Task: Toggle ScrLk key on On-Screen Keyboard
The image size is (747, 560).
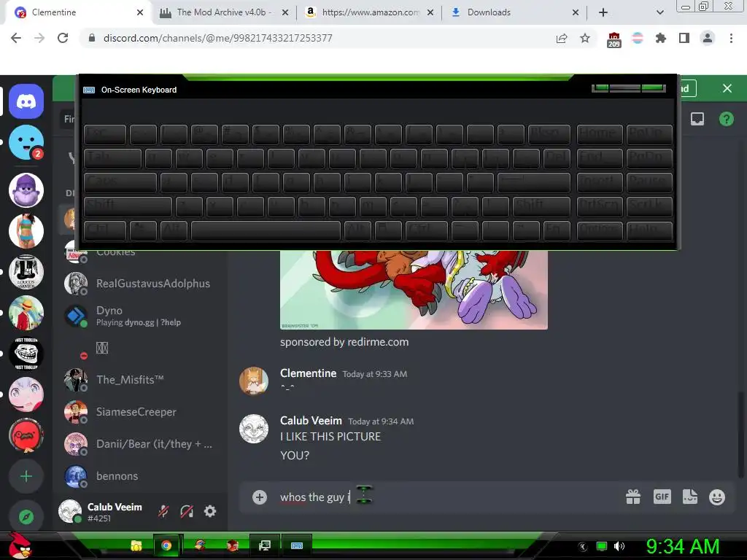Action: point(649,206)
